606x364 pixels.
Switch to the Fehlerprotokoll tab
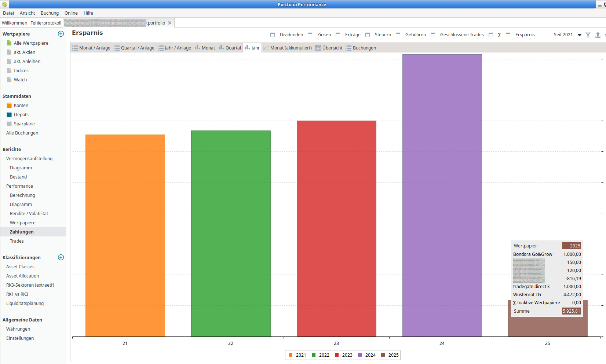click(x=46, y=23)
